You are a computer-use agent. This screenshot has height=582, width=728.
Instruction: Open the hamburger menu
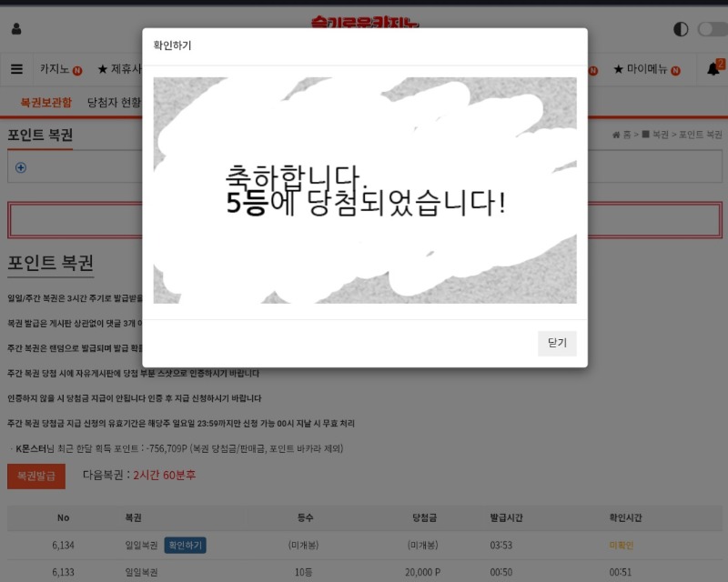16,69
